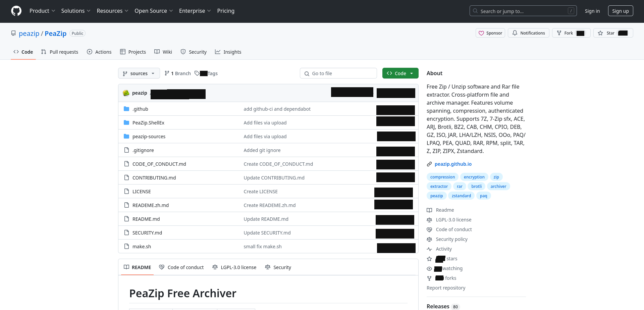Image resolution: width=644 pixels, height=310 pixels.
Task: Expand the sources branch dropdown
Action: click(x=139, y=73)
